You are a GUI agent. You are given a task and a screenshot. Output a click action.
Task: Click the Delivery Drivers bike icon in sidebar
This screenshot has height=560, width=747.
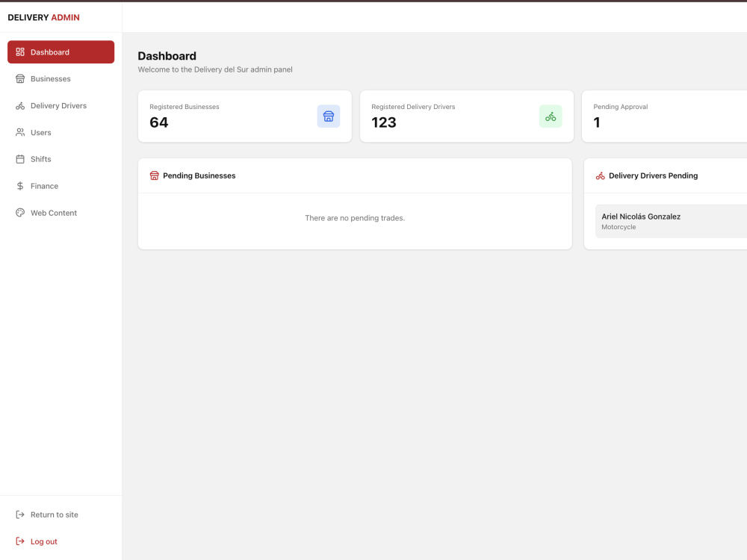point(20,106)
